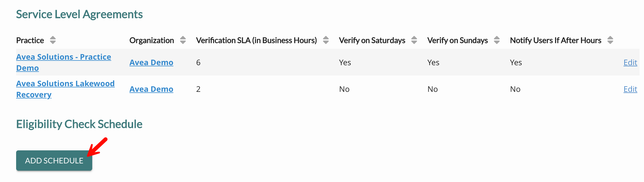Screen dimensions: 644x182
Task: Sort using Verify on Sundays arrows
Action: pyautogui.click(x=497, y=40)
